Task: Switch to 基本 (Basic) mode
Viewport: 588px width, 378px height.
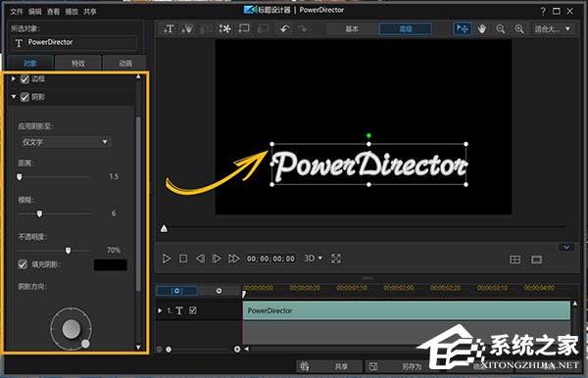Action: (x=352, y=28)
